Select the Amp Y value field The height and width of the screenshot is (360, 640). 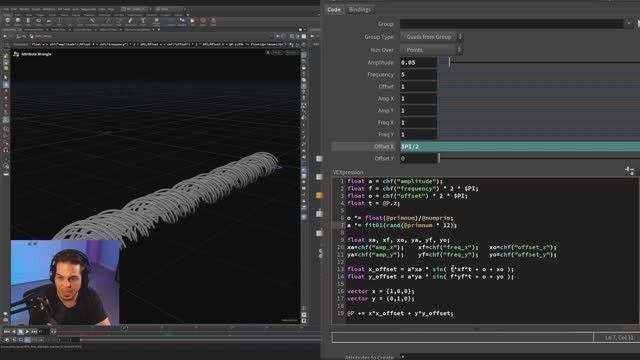coord(418,111)
